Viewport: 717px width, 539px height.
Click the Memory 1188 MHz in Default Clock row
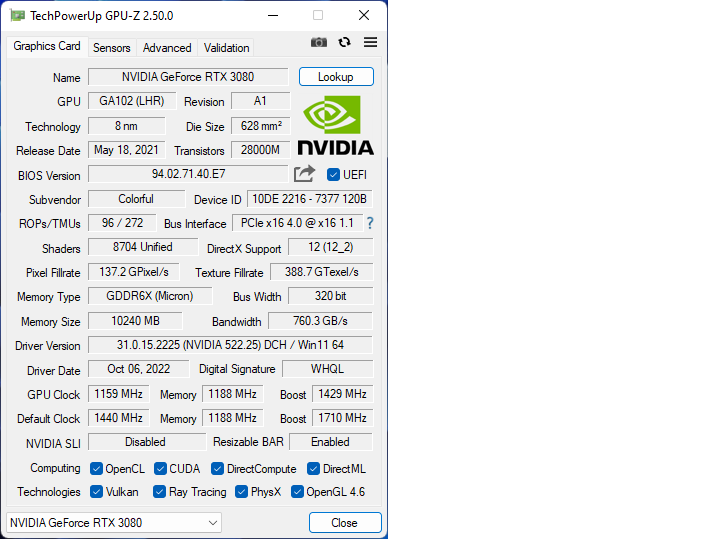(232, 418)
